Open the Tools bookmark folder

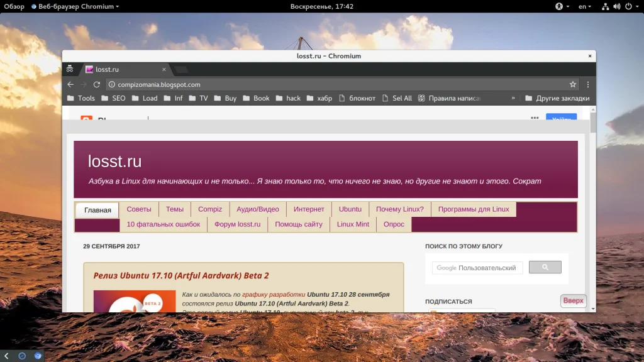pyautogui.click(x=81, y=98)
